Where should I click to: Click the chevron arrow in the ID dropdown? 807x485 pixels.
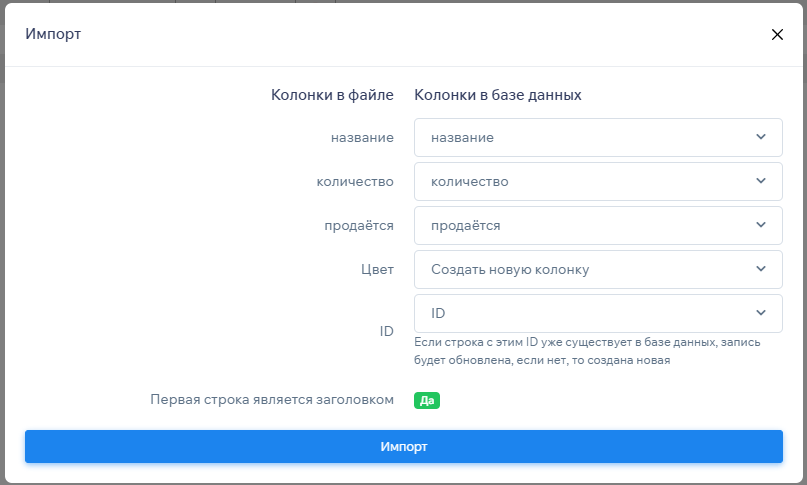point(761,313)
